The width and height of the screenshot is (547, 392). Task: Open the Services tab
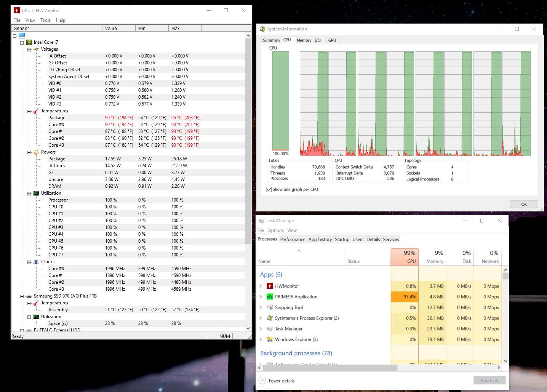(391, 240)
